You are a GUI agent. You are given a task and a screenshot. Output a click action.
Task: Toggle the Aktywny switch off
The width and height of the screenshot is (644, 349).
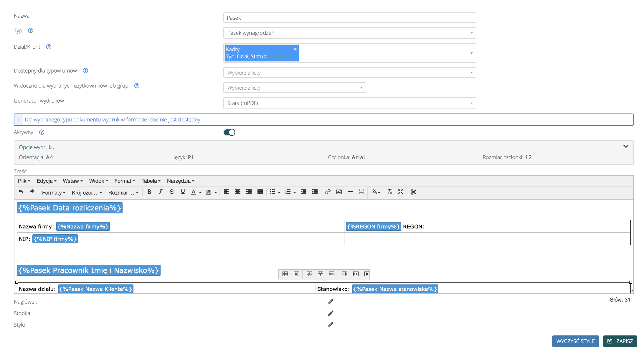pos(229,132)
